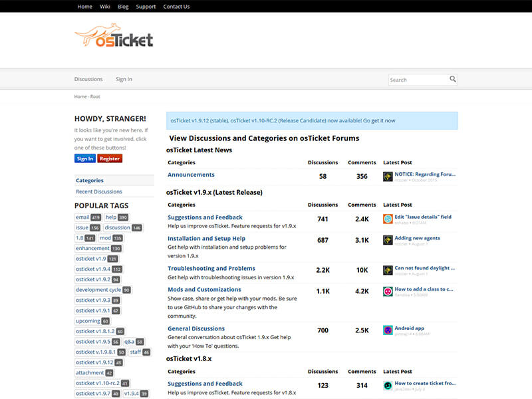Open v1.8.x Suggestions and Feedback category
The image size is (532, 399).
click(x=205, y=384)
